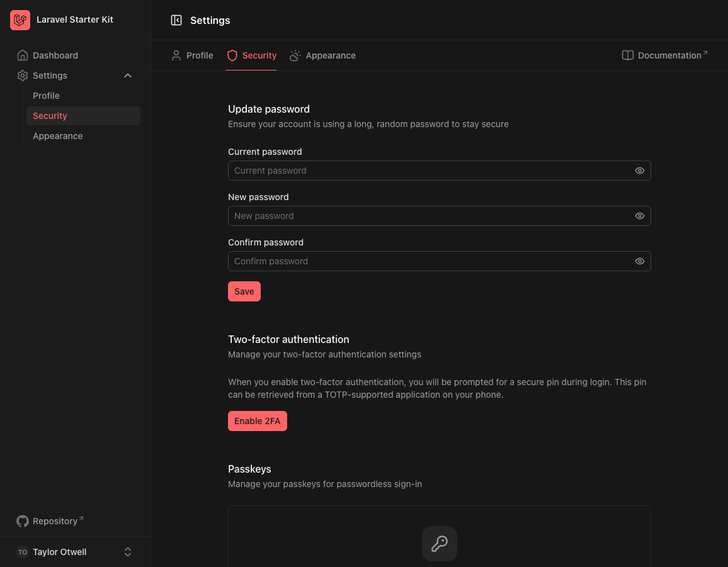Screen dimensions: 728x567
Task: Click the Passkeys key icon
Action: (439, 543)
